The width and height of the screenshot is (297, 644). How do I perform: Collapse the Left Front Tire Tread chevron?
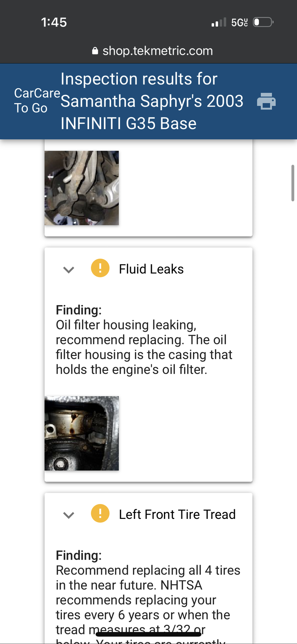[69, 515]
